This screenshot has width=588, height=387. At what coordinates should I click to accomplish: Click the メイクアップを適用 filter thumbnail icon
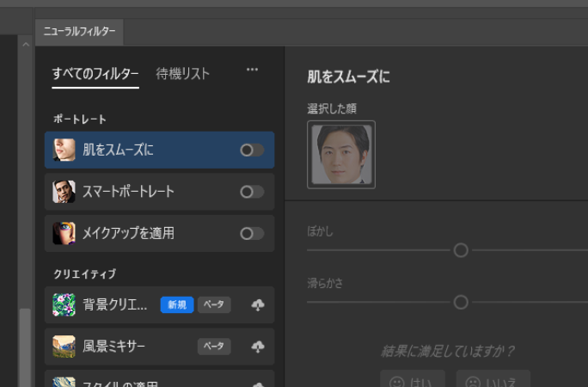[64, 233]
